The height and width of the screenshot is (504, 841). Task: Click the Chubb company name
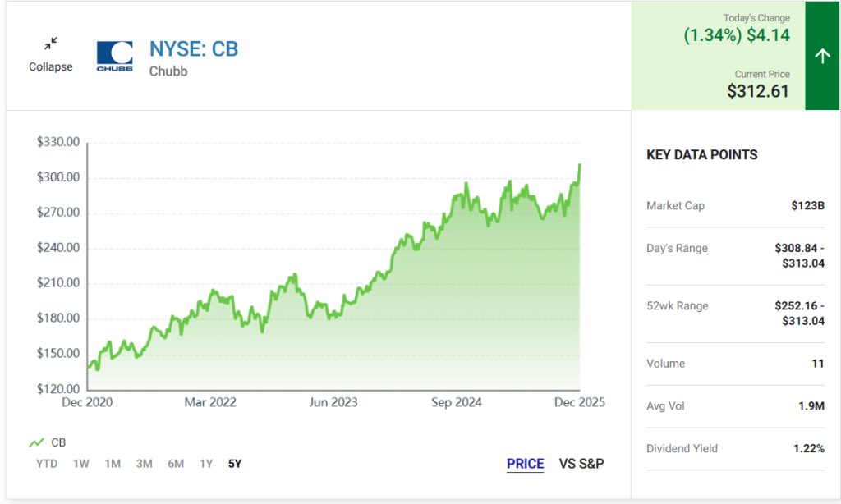tap(168, 71)
